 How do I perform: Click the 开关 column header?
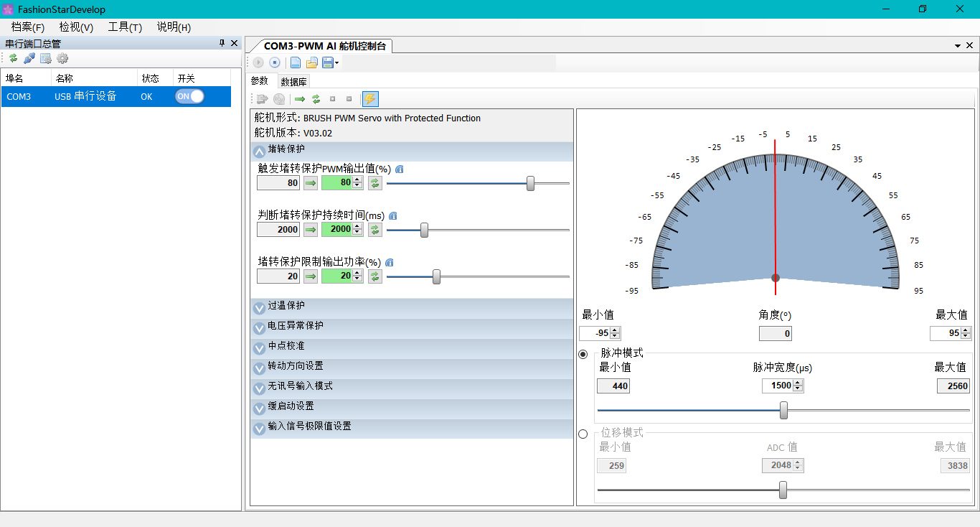pyautogui.click(x=202, y=78)
